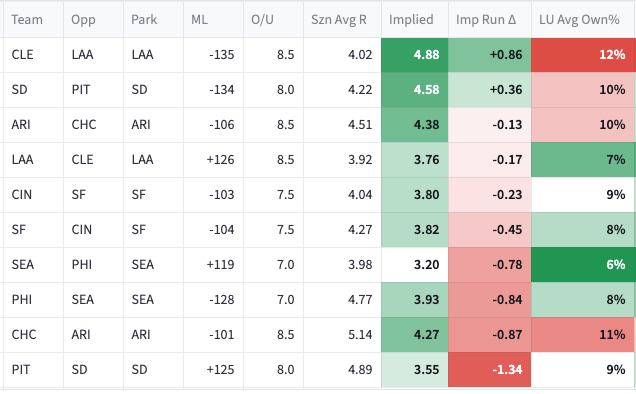Select the red -1.34 run delta cell
The height and width of the screenshot is (394, 636).
click(x=490, y=370)
